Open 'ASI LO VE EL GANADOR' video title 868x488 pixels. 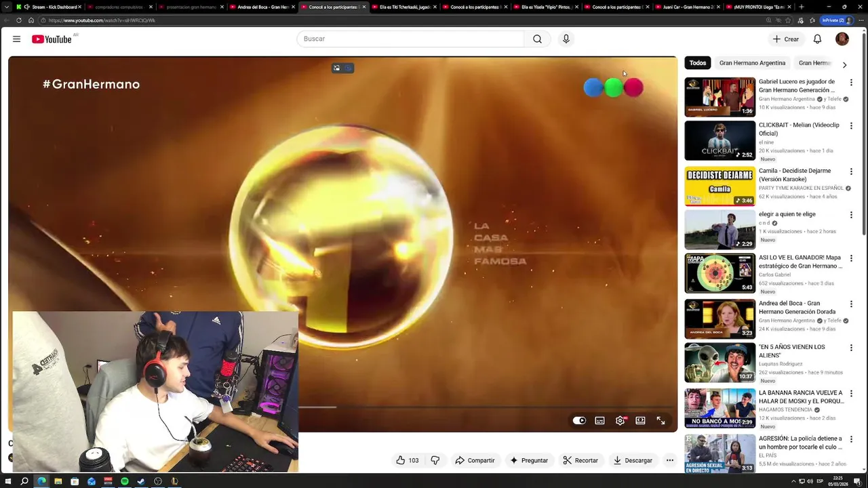(x=801, y=262)
